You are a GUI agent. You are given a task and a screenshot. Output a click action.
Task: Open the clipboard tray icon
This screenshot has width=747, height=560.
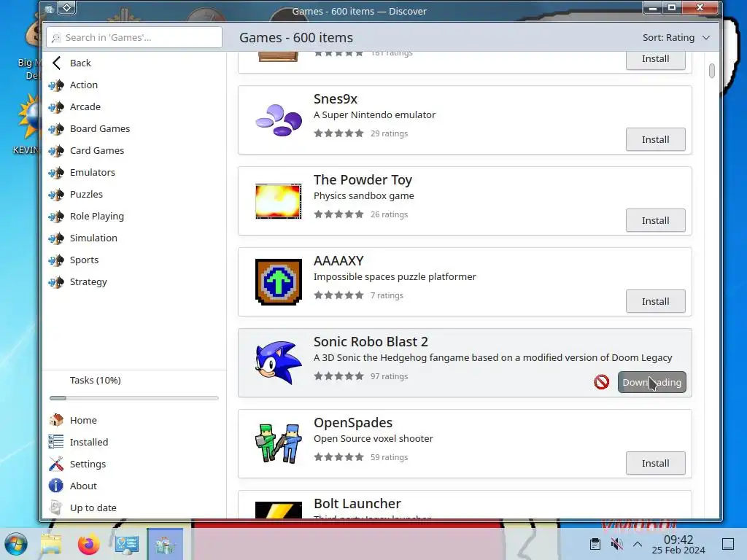(595, 544)
